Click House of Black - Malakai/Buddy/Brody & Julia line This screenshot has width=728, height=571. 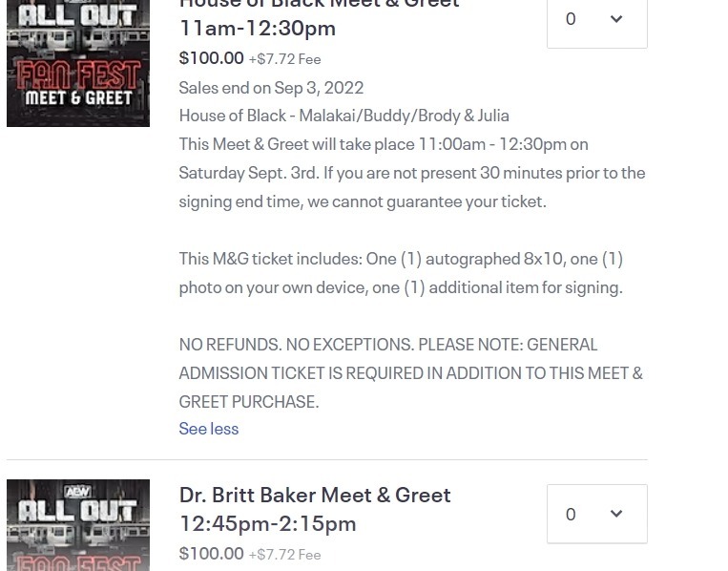(x=344, y=116)
